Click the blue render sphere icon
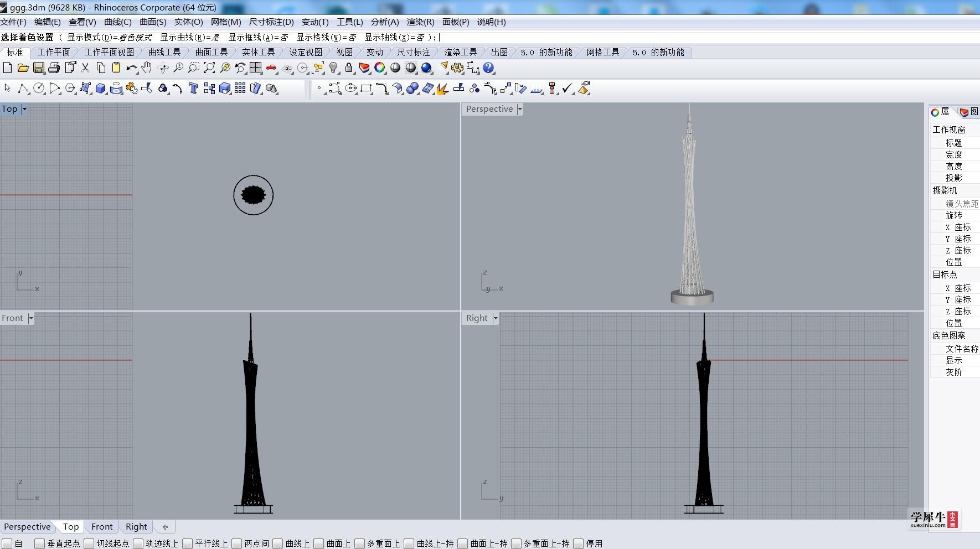Viewport: 980px width, 549px height. tap(426, 68)
